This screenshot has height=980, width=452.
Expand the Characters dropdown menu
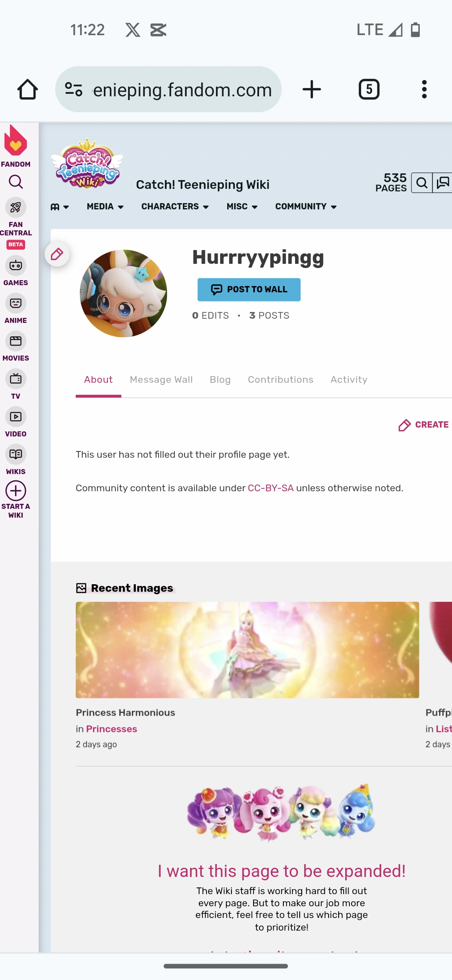point(175,206)
